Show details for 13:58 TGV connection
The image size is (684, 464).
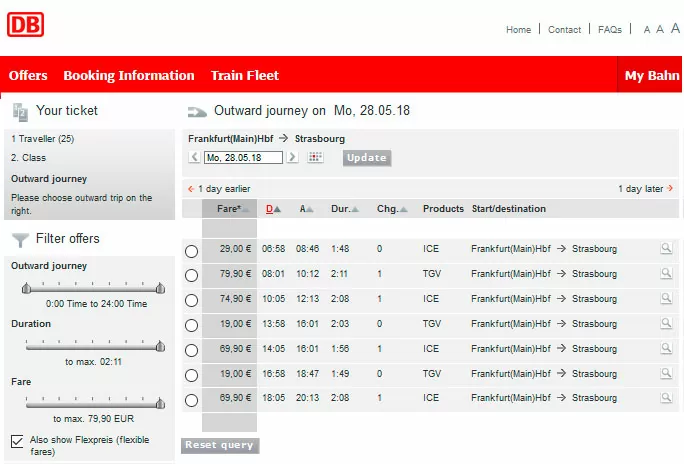point(666,323)
